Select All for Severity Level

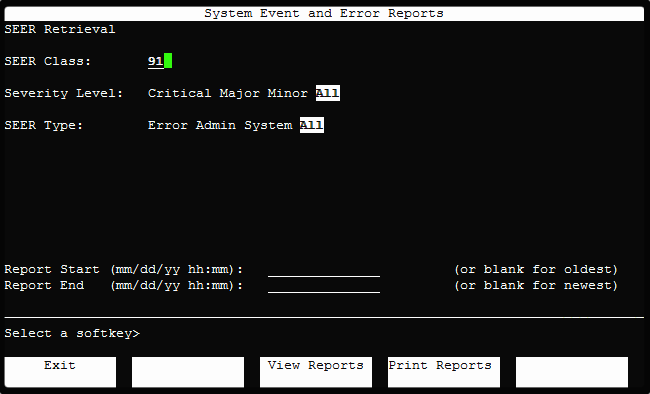coord(327,93)
